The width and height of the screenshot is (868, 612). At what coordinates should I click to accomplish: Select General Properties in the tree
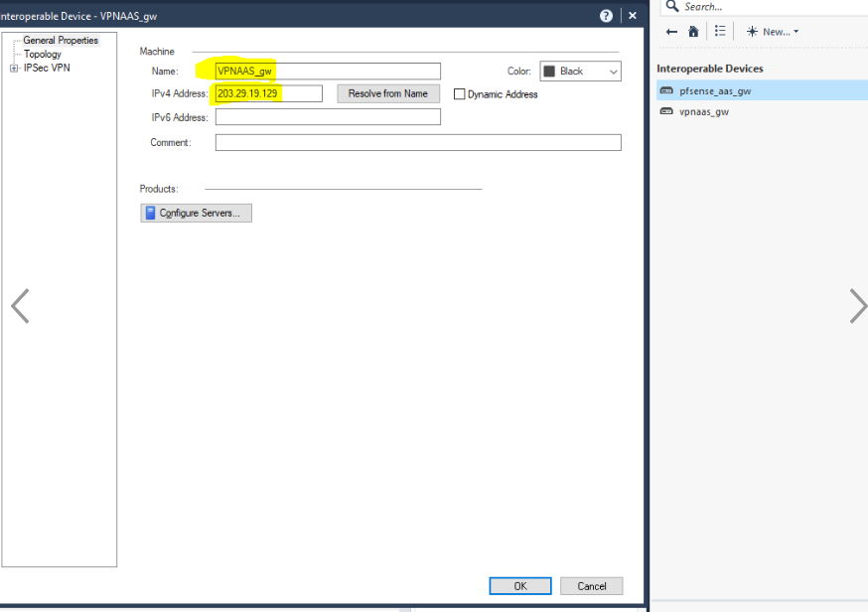(61, 41)
